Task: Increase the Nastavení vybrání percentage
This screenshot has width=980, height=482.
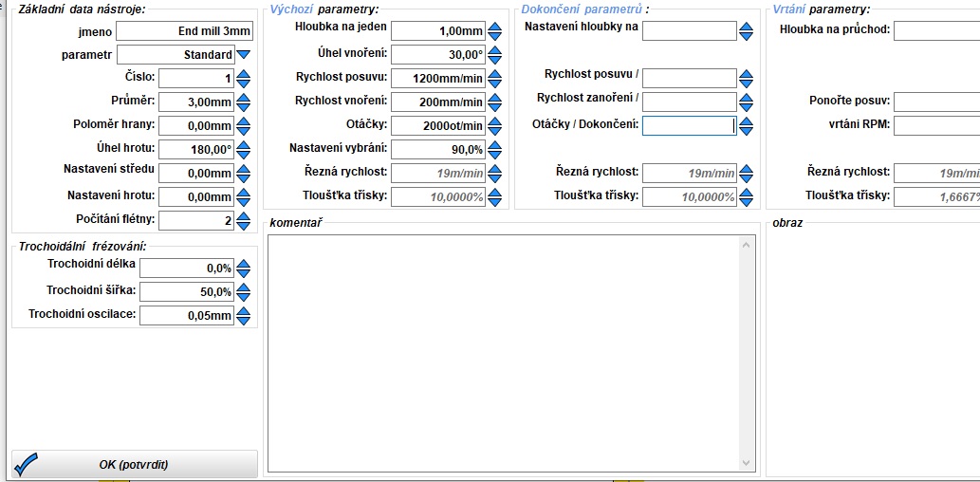Action: pyautogui.click(x=494, y=145)
